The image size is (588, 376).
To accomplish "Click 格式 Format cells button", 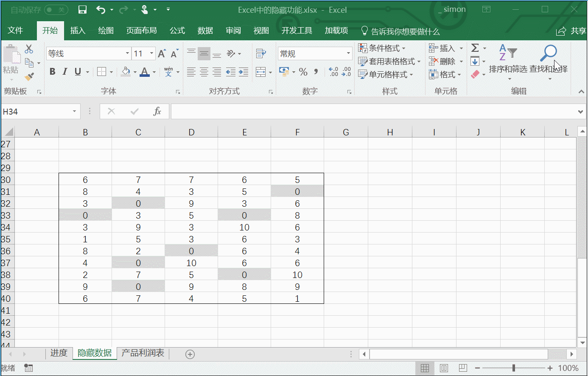I will (446, 74).
